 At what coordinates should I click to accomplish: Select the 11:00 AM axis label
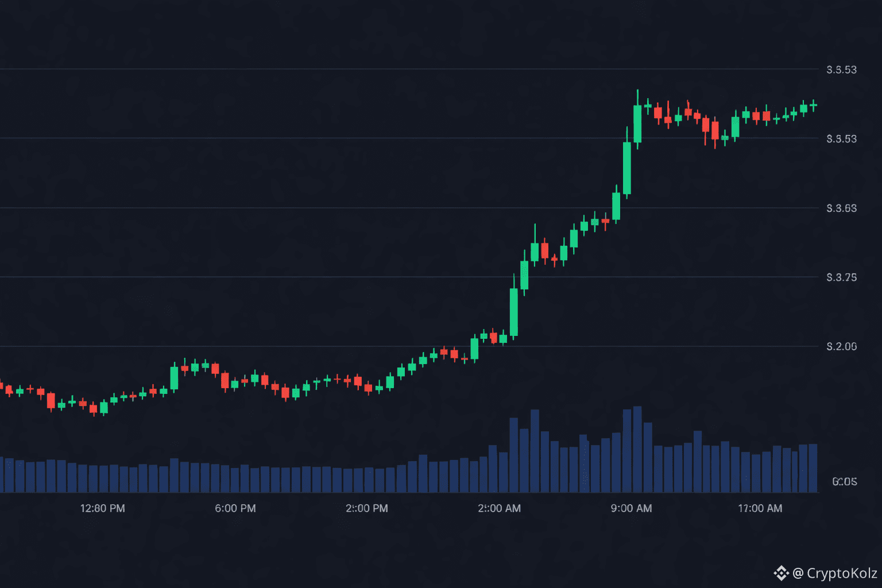click(760, 508)
